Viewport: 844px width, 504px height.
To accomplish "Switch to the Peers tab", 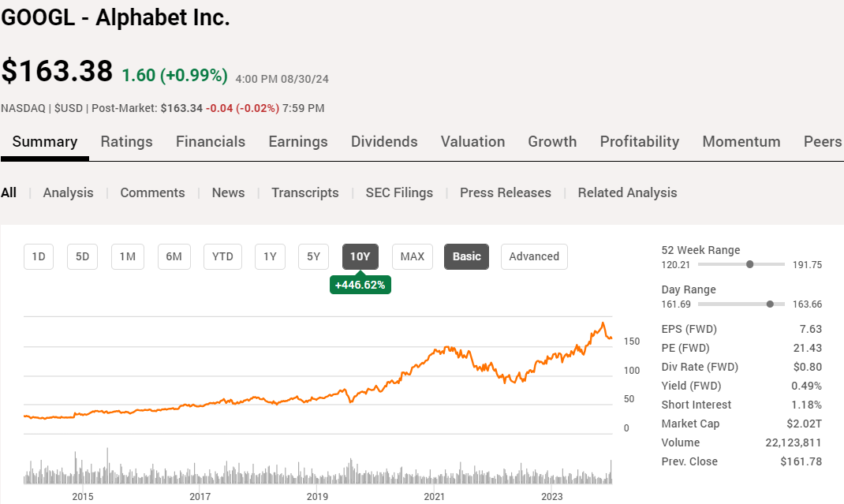I will pyautogui.click(x=823, y=142).
